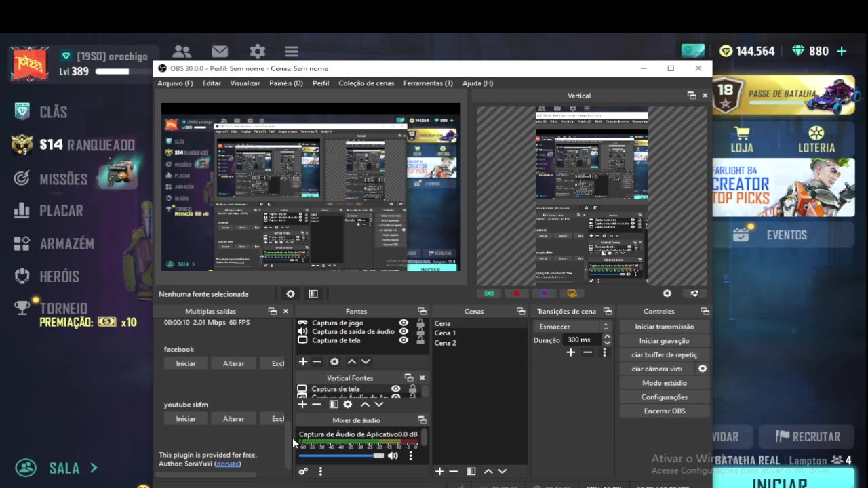Remove selected source in Fontes panel
868x488 pixels.
[x=317, y=362]
